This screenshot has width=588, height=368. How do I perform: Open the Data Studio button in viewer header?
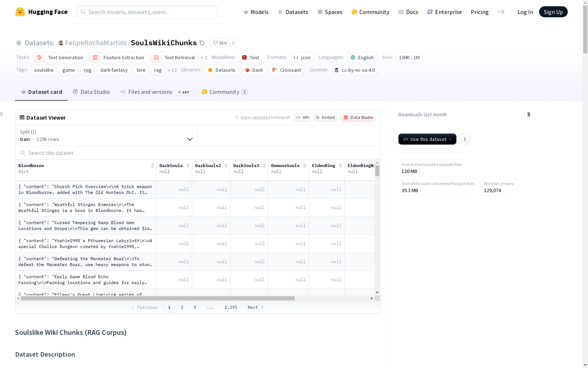pyautogui.click(x=358, y=117)
